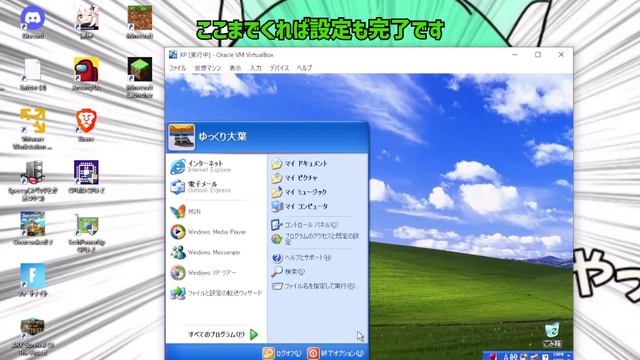640x360 pixels.
Task: Maximize the VirtualBox window
Action: [538, 55]
